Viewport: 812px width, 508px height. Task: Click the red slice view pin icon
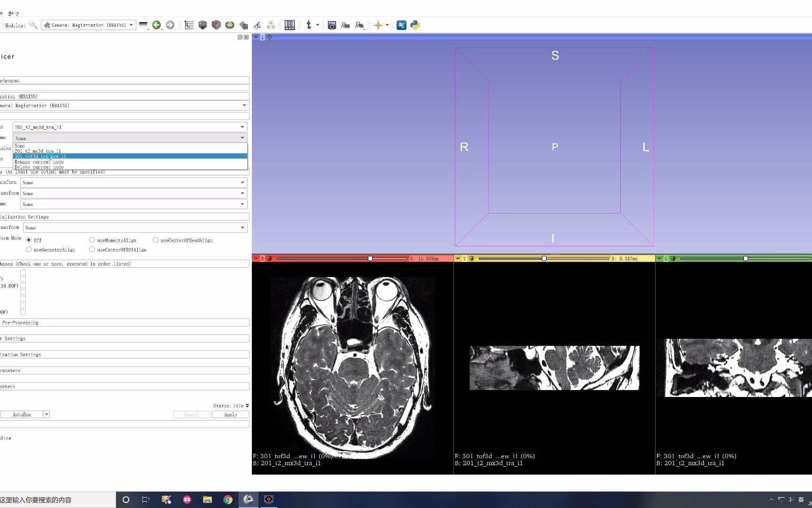tap(256, 258)
